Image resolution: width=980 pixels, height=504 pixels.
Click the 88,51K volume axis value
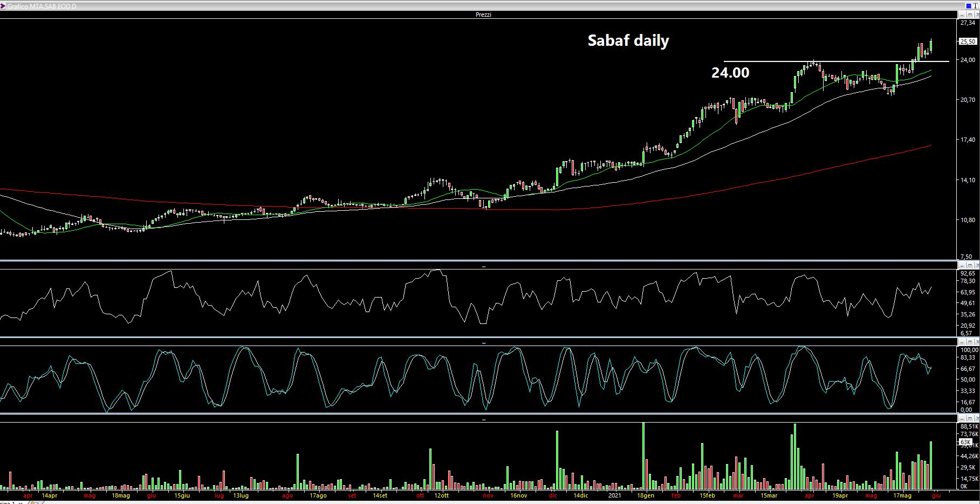click(969, 426)
